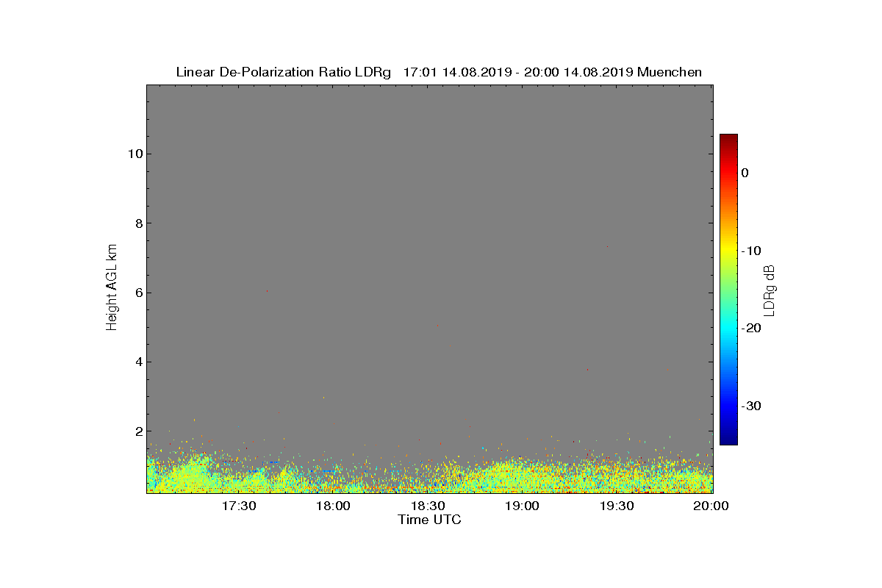Click the '19:00' time tick label
The width and height of the screenshot is (882, 588).
click(x=523, y=506)
